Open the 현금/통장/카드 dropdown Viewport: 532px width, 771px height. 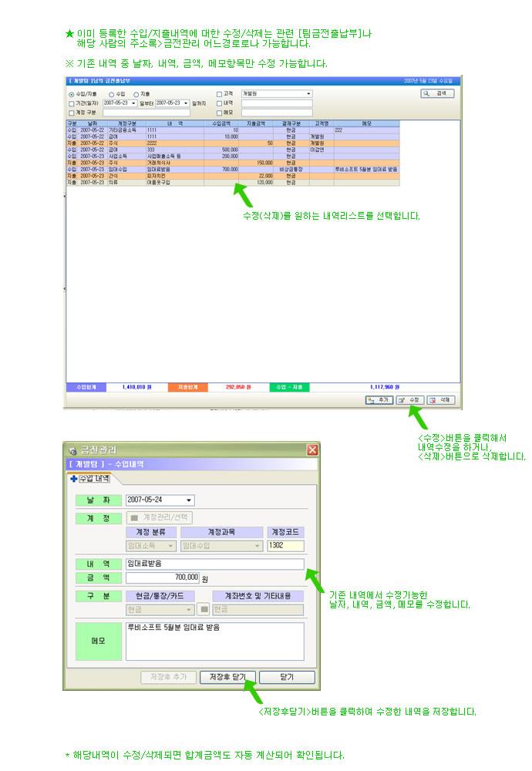coord(160,610)
